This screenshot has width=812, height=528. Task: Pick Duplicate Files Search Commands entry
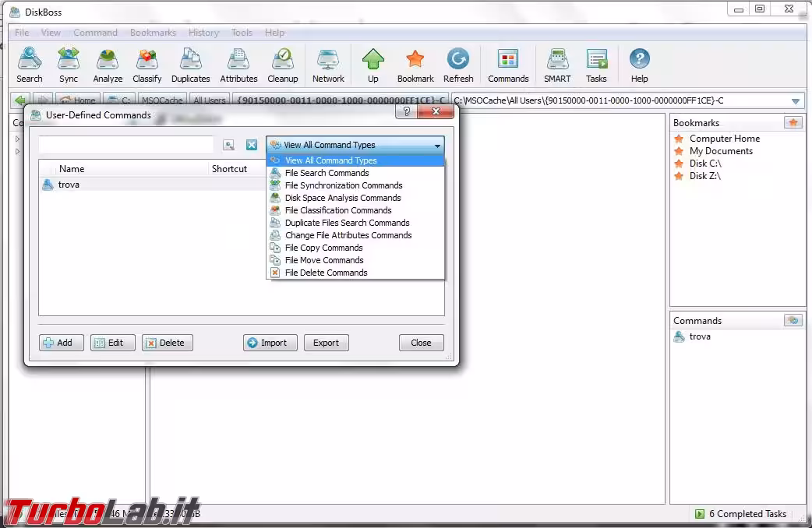[x=347, y=223]
